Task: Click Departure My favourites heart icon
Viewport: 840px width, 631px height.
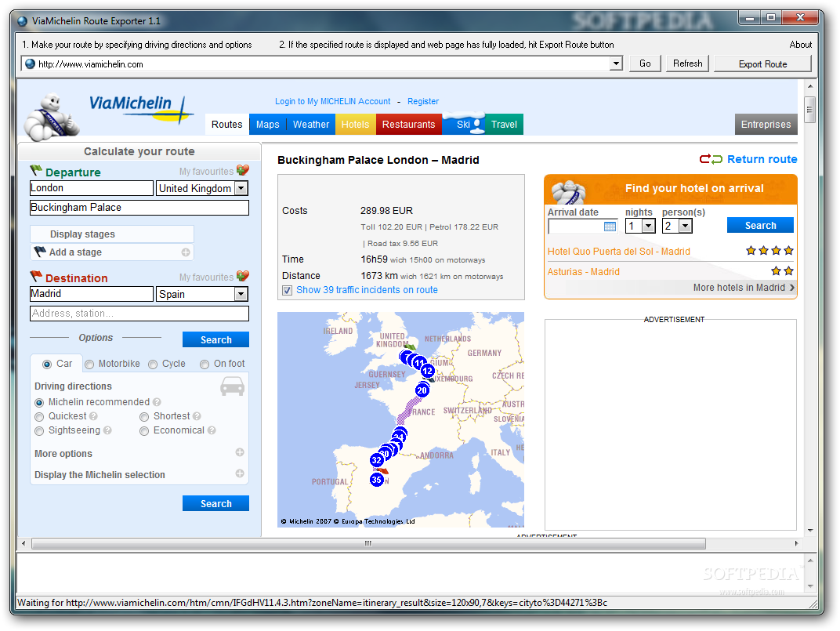Action: [x=243, y=170]
